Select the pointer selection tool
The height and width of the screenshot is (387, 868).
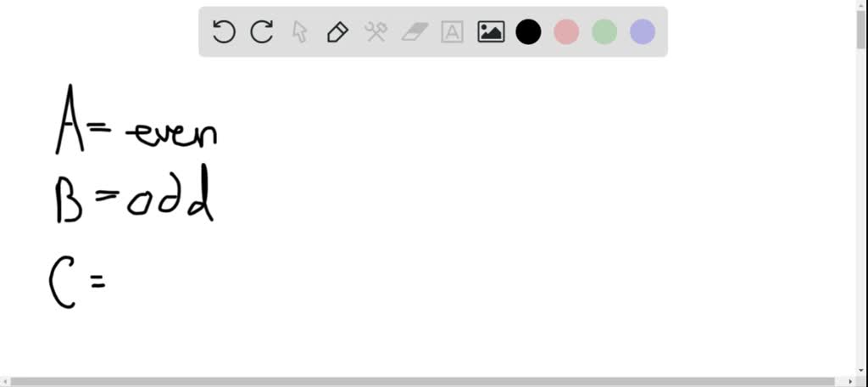pos(299,31)
